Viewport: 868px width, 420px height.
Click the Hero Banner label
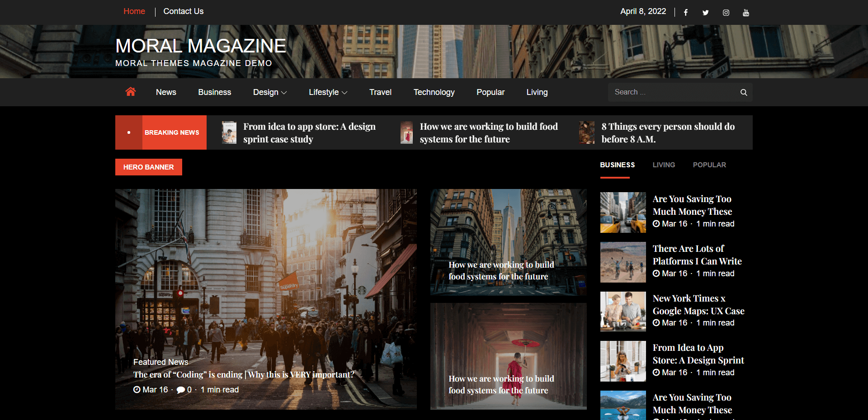point(149,167)
